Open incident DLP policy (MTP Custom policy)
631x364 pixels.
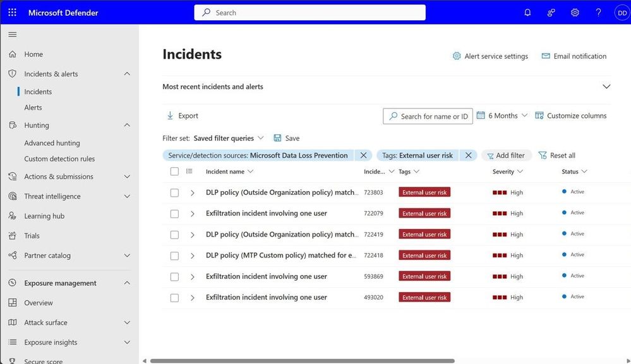[x=281, y=255]
